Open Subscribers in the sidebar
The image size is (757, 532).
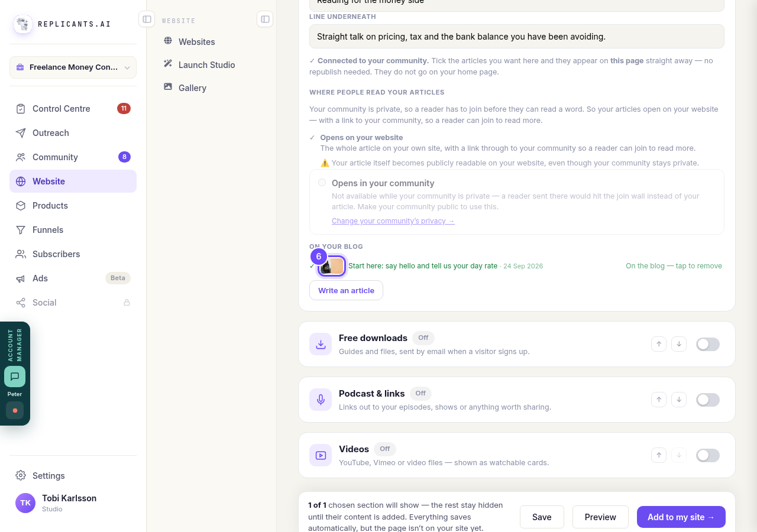73,254
